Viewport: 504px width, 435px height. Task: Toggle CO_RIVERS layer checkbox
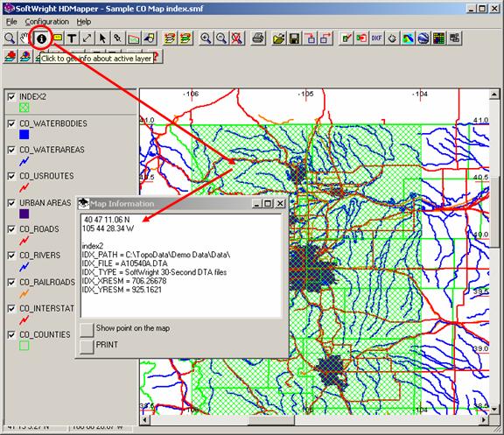tap(11, 256)
